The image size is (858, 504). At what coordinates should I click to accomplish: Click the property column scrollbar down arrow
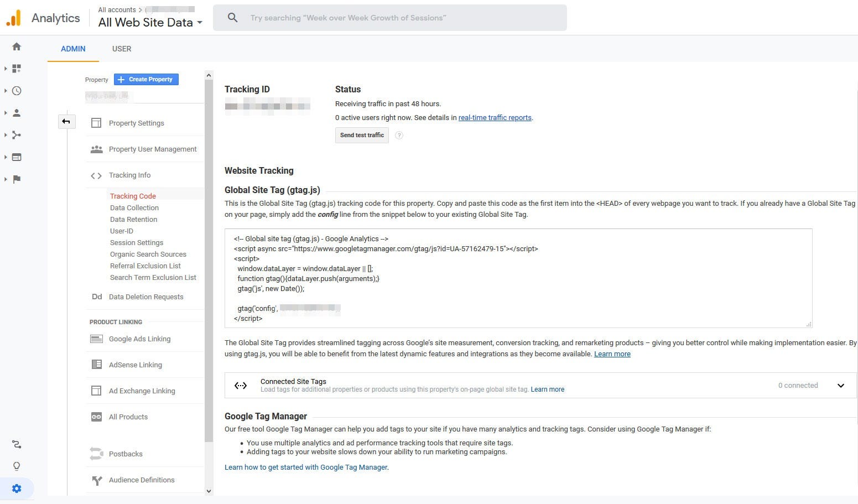(x=209, y=491)
